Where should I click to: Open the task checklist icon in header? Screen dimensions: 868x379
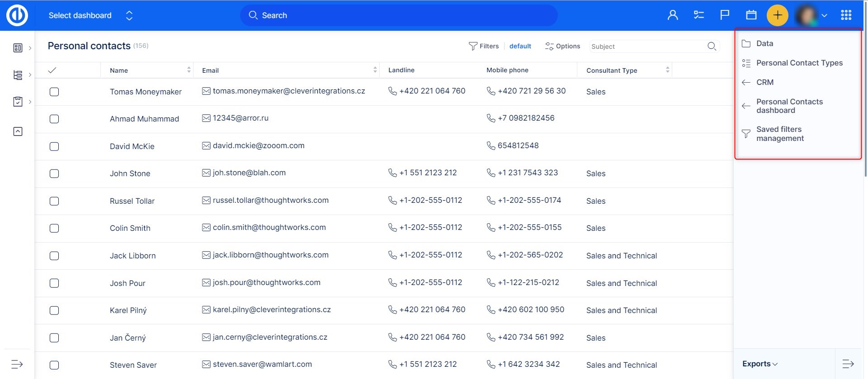coord(698,15)
